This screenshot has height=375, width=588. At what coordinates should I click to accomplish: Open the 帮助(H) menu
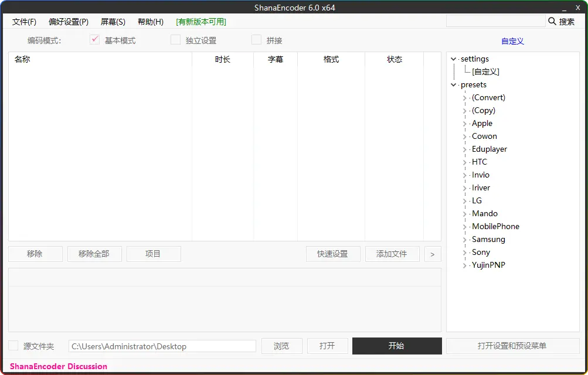(151, 22)
